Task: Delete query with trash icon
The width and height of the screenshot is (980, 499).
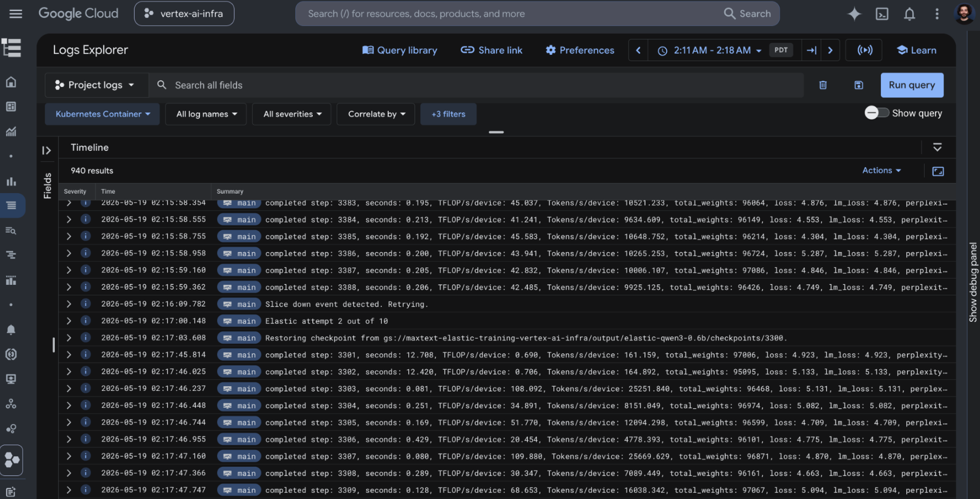Action: (823, 85)
